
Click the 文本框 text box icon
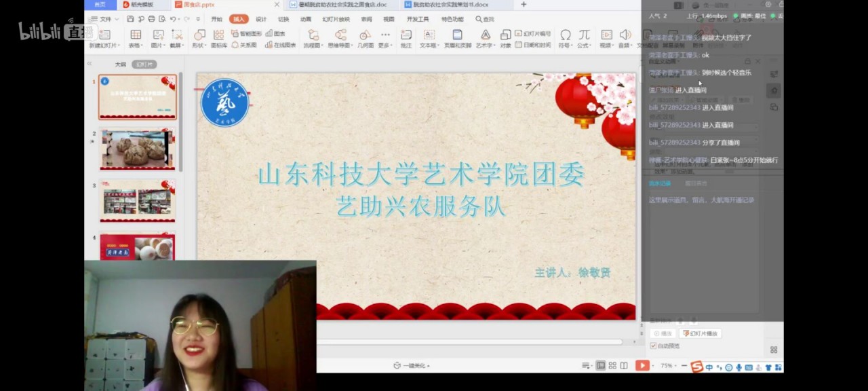click(x=429, y=35)
